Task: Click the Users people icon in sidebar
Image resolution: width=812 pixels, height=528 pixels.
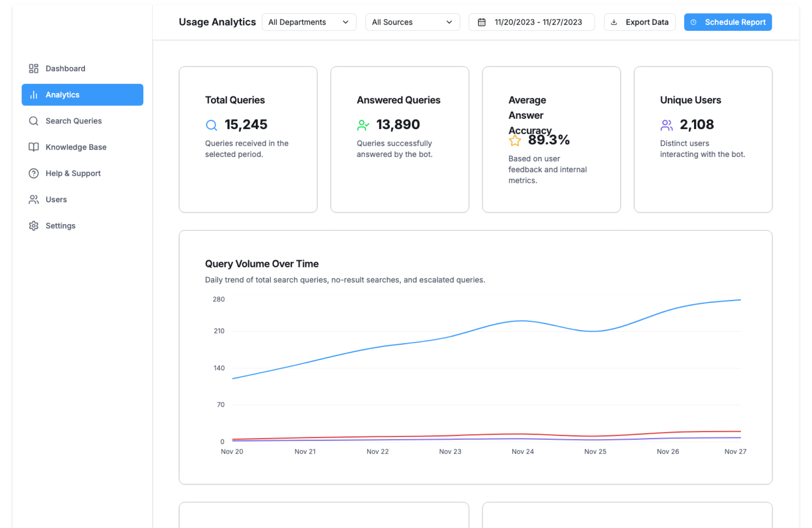Action: click(x=33, y=200)
